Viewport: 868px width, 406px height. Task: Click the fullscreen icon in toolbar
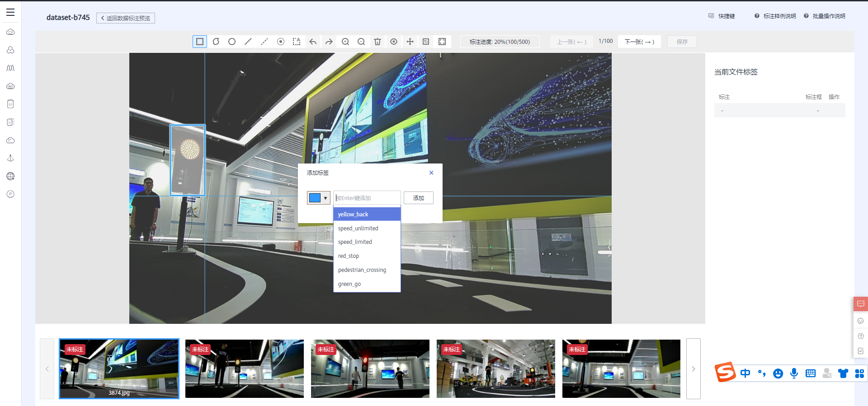(x=442, y=42)
